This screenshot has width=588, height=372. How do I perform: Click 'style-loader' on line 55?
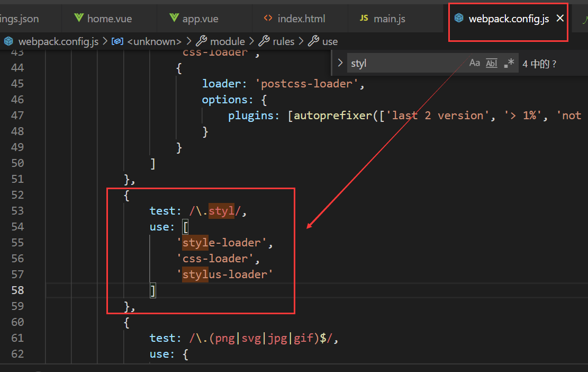coord(222,243)
